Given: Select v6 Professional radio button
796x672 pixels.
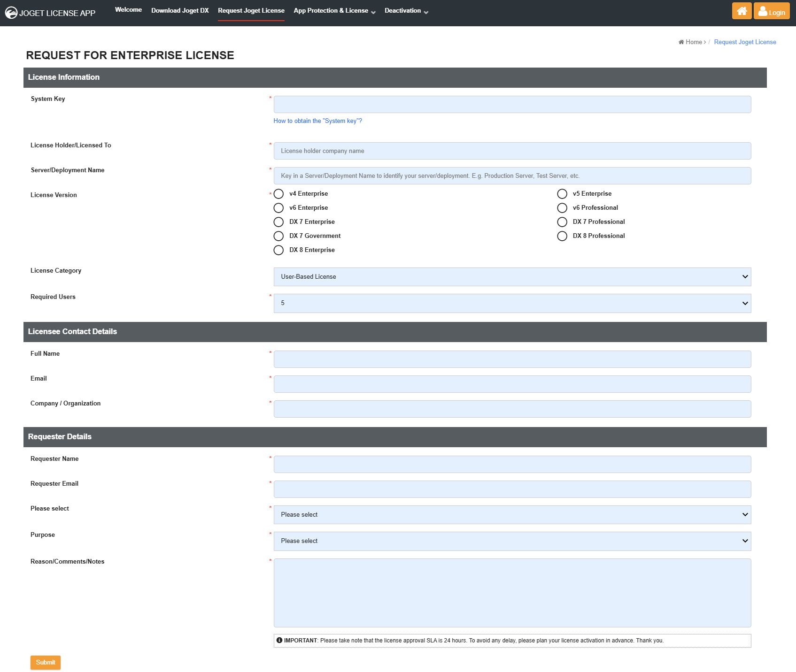Looking at the screenshot, I should (x=562, y=208).
